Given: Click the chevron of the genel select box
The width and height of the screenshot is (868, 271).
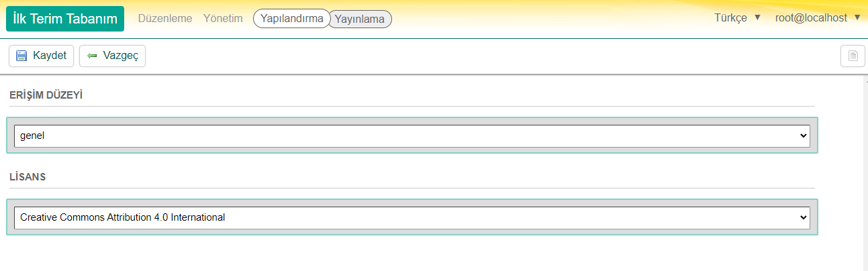Looking at the screenshot, I should click(803, 135).
